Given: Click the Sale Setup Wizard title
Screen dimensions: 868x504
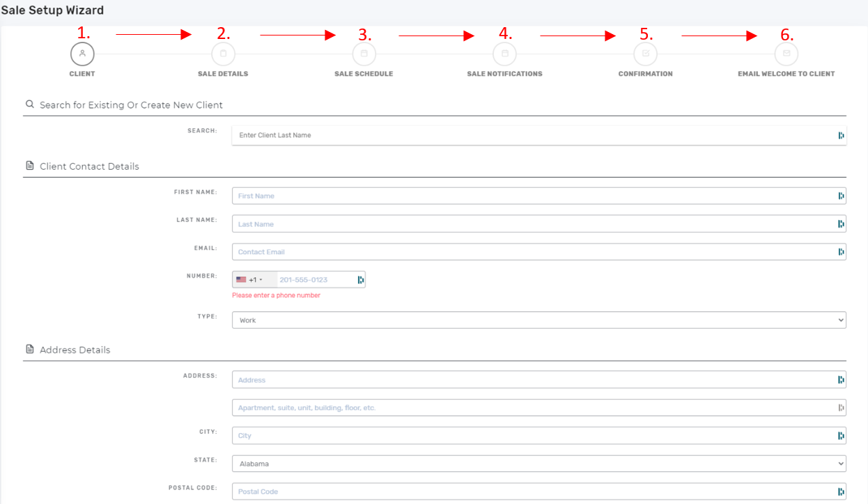Looking at the screenshot, I should point(52,10).
